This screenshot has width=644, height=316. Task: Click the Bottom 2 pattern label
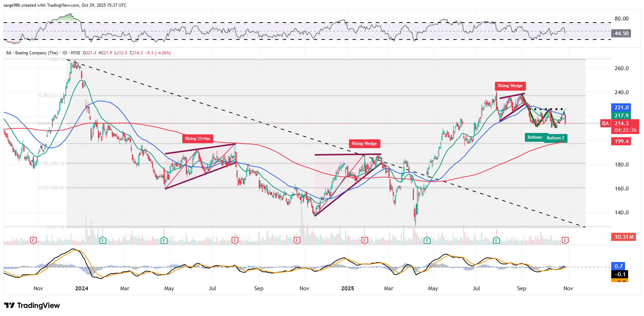coord(555,138)
